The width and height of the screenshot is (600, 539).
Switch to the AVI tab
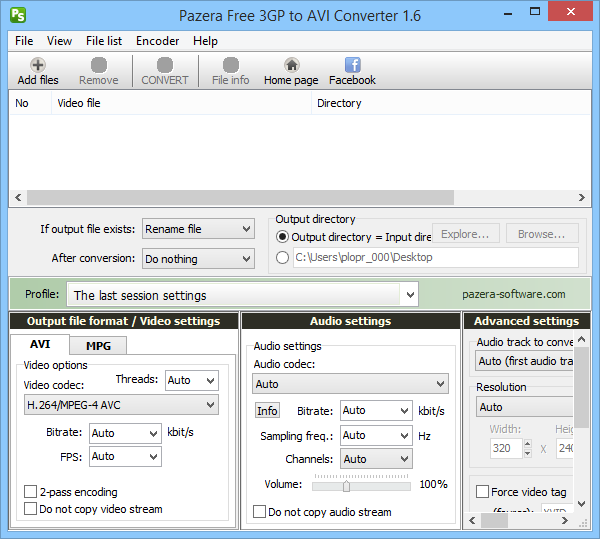[x=40, y=344]
